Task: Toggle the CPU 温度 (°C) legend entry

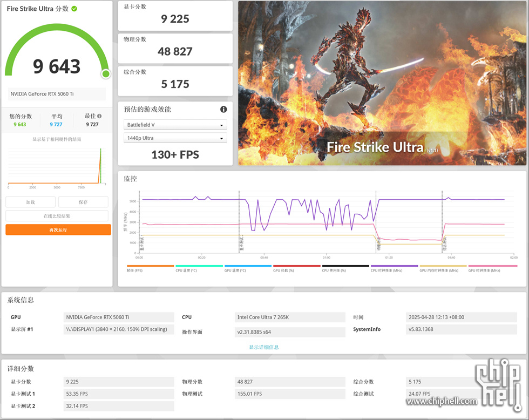Action: 199,268
